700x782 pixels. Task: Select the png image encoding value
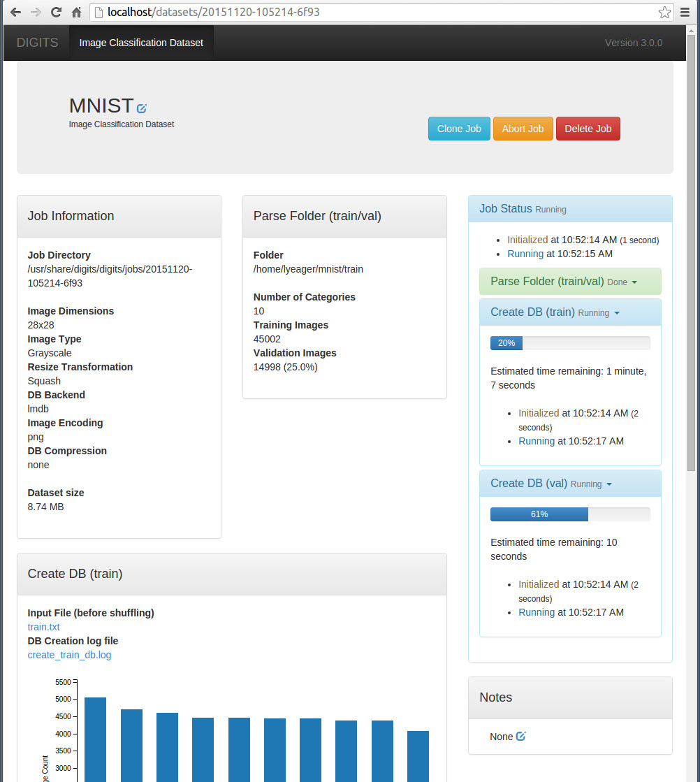[36, 437]
